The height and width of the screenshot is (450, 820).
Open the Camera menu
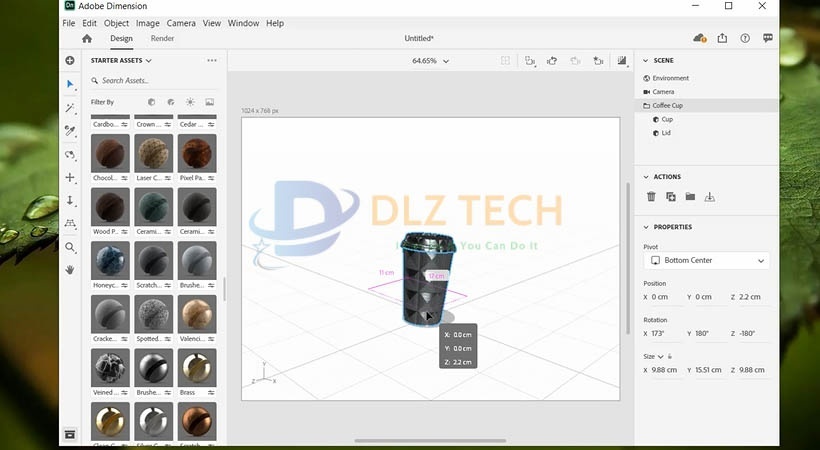[181, 23]
